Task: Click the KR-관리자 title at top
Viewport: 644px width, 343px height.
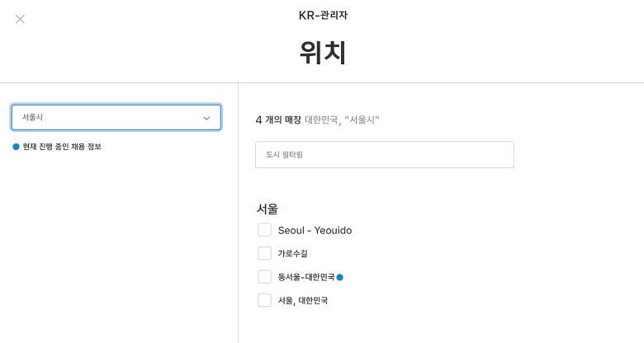Action: (322, 15)
